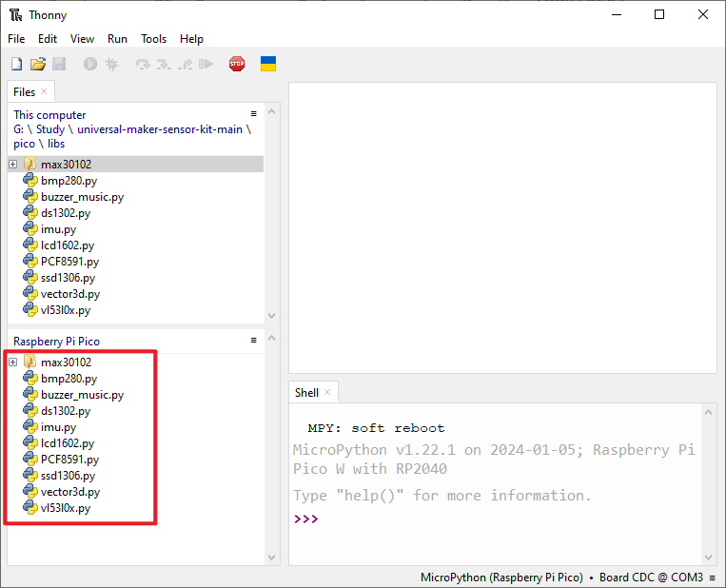The image size is (726, 588).
Task: Click the New file toolbar icon
Action: pos(17,64)
